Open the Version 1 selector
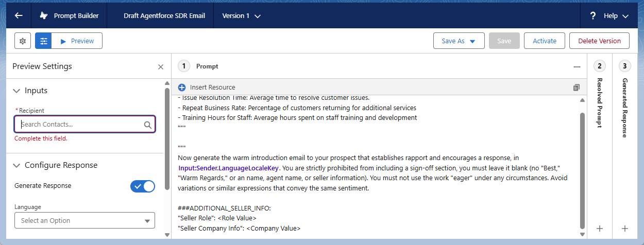644x245 pixels. (x=241, y=15)
